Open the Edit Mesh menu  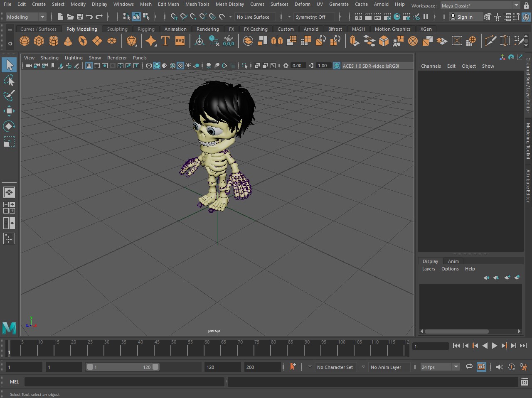coord(168,4)
